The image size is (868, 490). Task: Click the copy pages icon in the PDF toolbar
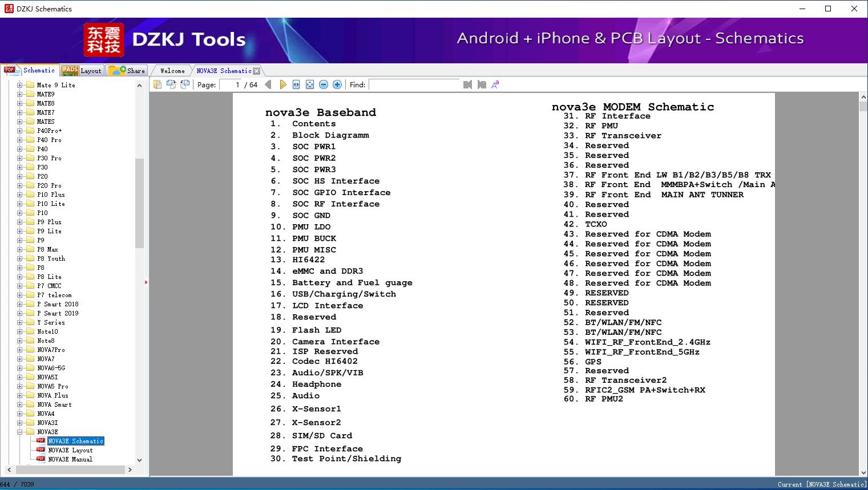click(x=158, y=84)
